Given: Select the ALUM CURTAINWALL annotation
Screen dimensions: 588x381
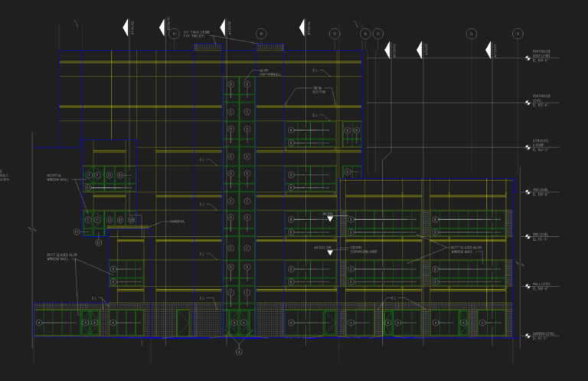Looking at the screenshot, I should (x=270, y=73).
